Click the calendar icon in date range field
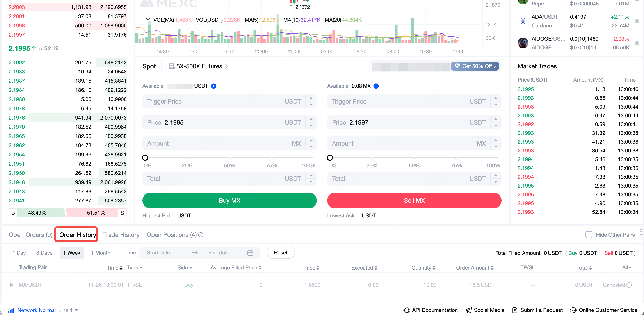644x315 pixels. click(250, 253)
